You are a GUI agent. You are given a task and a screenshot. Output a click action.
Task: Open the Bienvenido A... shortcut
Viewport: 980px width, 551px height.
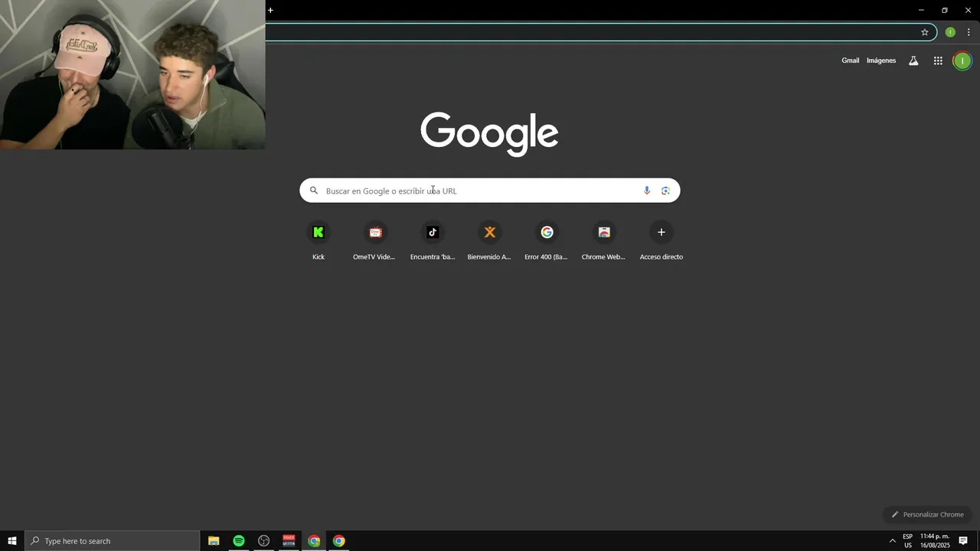pyautogui.click(x=489, y=240)
